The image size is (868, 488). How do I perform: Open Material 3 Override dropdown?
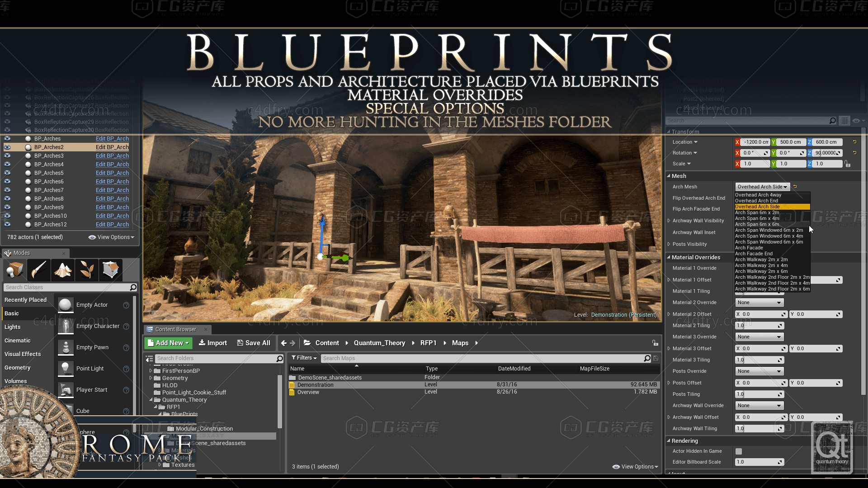click(x=759, y=337)
